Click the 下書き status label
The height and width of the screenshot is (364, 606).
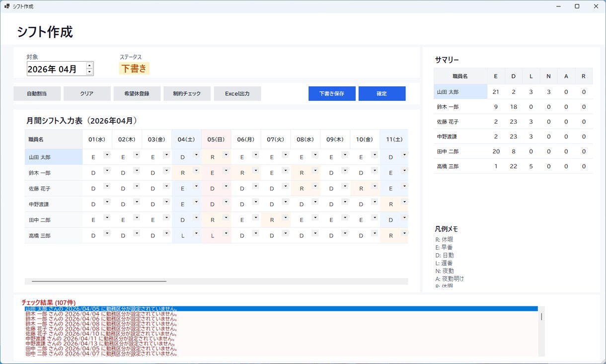(134, 69)
